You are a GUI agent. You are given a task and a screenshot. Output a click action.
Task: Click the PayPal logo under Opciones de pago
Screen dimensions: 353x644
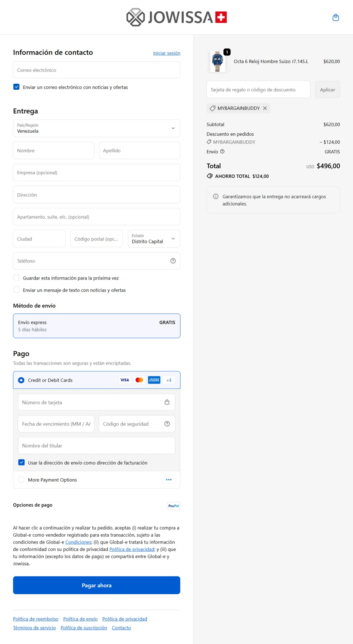tap(173, 506)
